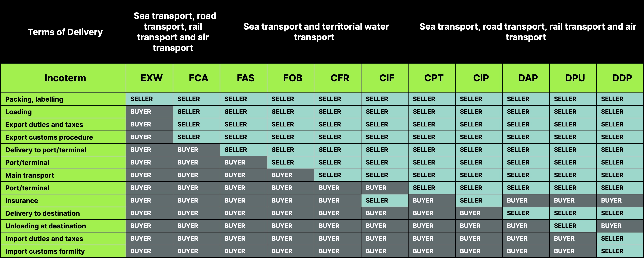Click the Sea transport and territorial water heading
Screen dimensions: 644x258
point(316,32)
